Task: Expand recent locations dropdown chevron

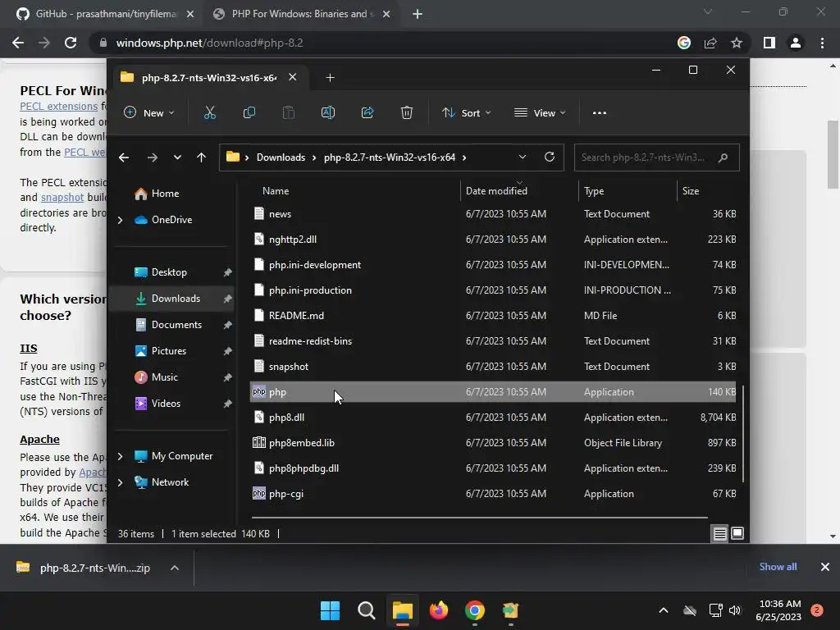Action: (177, 157)
